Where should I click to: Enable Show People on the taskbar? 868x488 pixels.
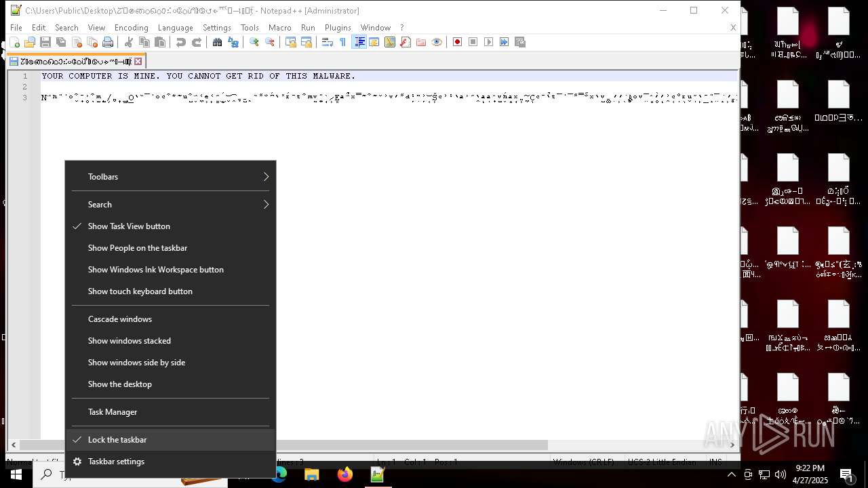click(170, 248)
